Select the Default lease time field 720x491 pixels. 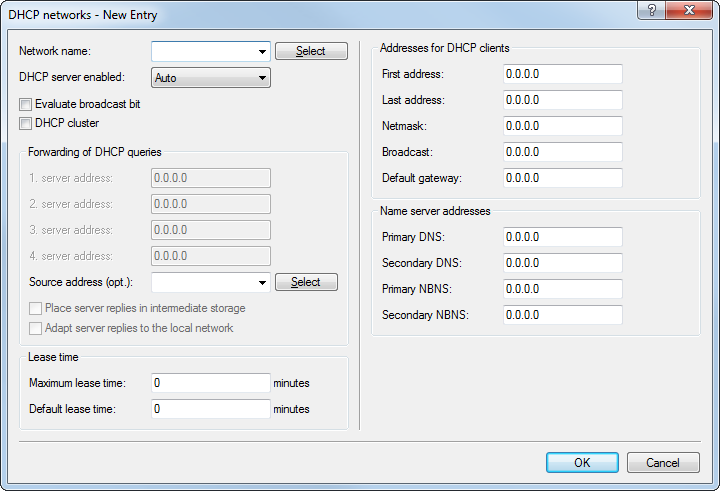(x=210, y=409)
